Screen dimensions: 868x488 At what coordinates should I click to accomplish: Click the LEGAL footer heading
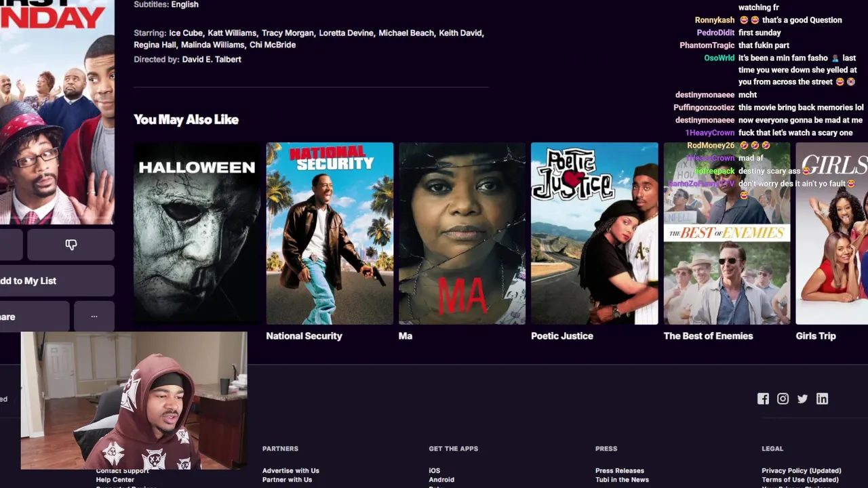pos(772,449)
